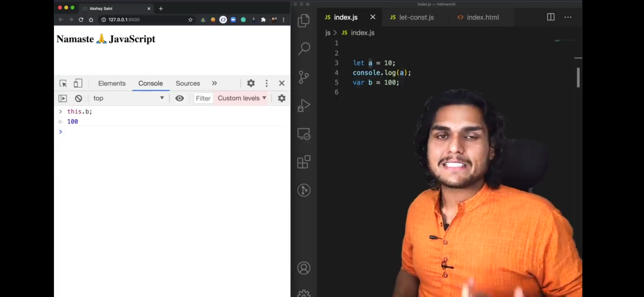Open the Source Control branch icon
The image size is (644, 297).
pos(304,77)
